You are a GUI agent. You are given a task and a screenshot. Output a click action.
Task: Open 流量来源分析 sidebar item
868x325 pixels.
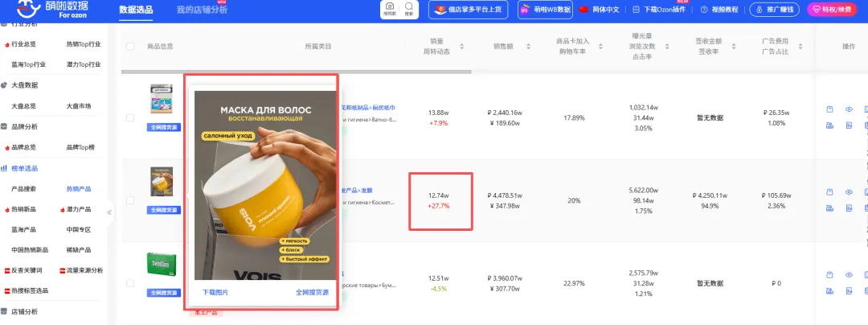(84, 270)
